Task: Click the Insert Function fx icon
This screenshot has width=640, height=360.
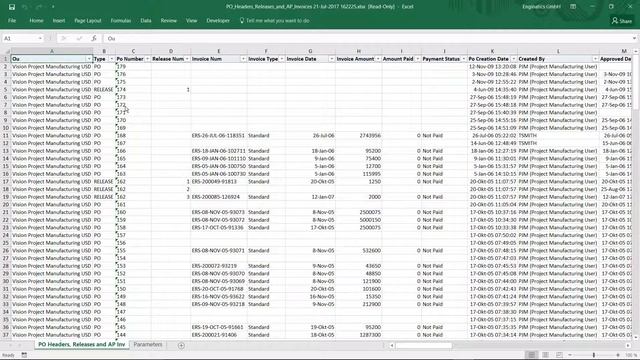Action: (x=94, y=38)
